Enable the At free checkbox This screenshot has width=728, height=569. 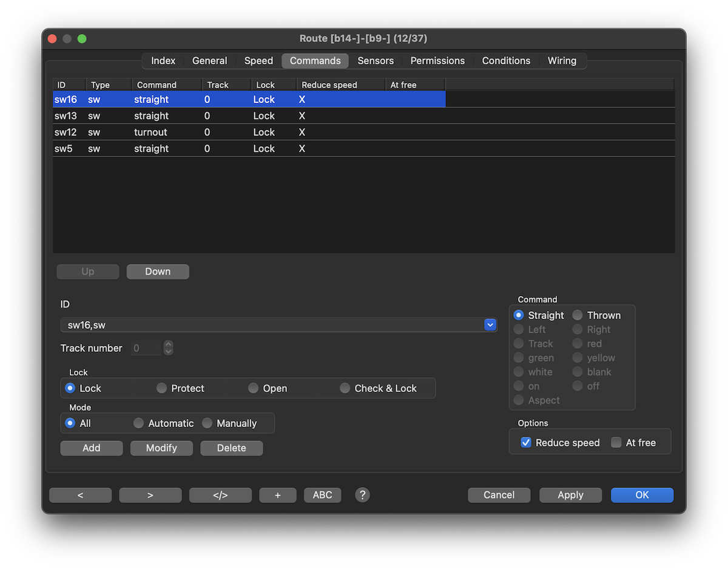pos(616,443)
